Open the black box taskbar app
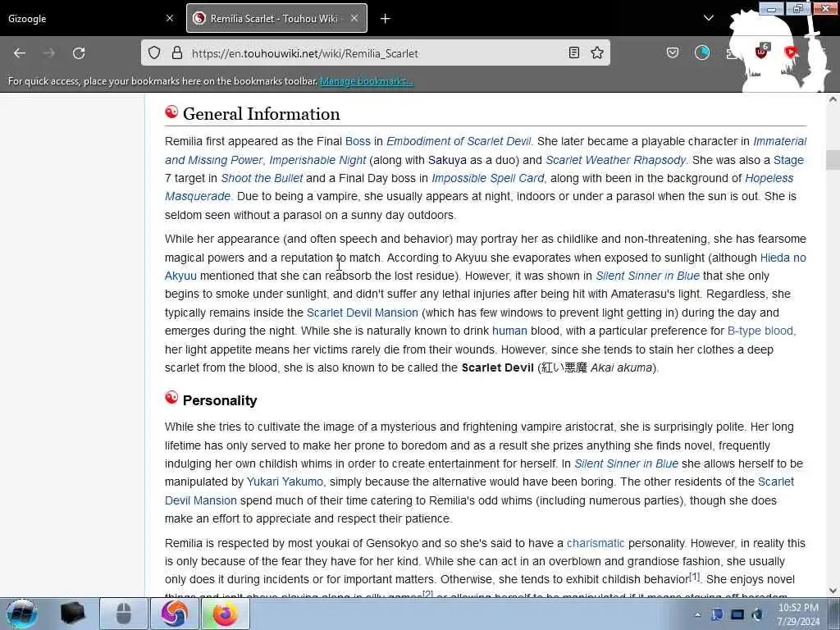Screen dimensions: 840x630 pyautogui.click(x=72, y=614)
